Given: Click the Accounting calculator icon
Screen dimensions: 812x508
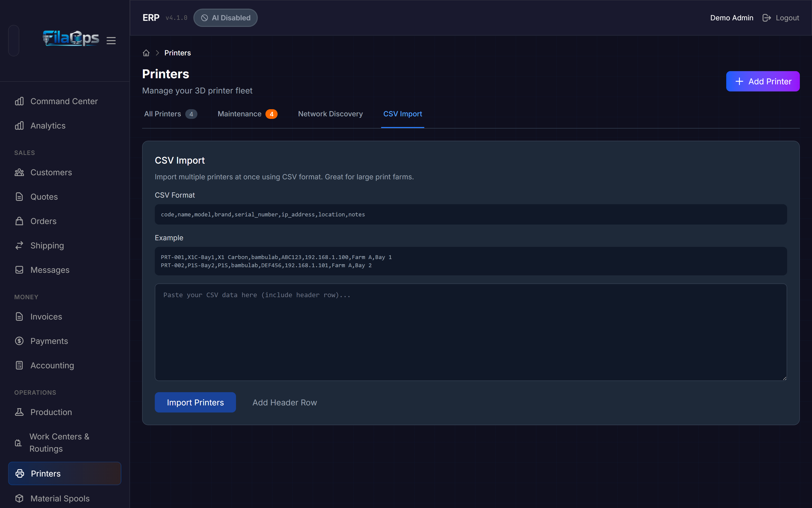Looking at the screenshot, I should tap(19, 365).
